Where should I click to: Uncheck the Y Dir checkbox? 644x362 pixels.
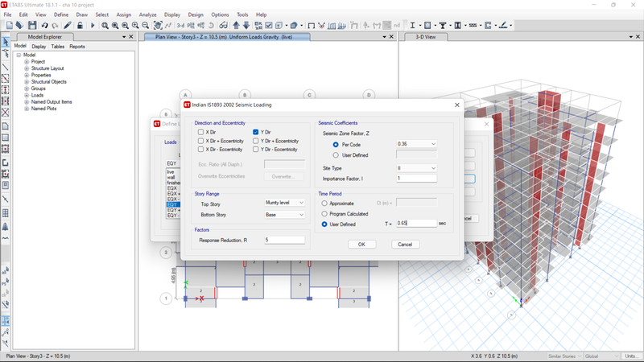(255, 132)
